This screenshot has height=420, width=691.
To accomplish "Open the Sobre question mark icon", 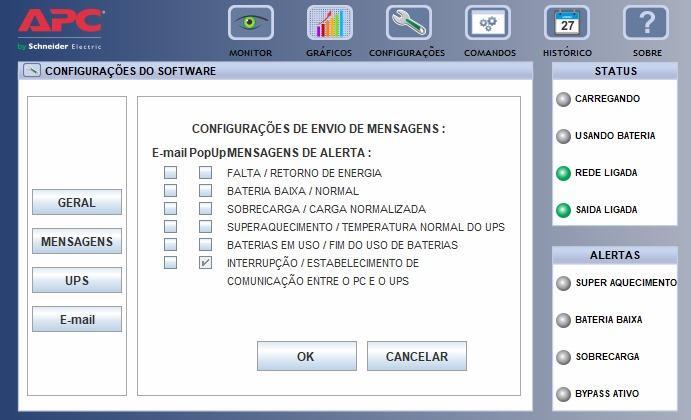I will [x=646, y=23].
